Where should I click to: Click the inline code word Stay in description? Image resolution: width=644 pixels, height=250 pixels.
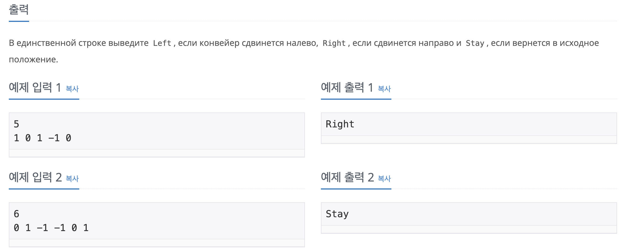point(475,43)
